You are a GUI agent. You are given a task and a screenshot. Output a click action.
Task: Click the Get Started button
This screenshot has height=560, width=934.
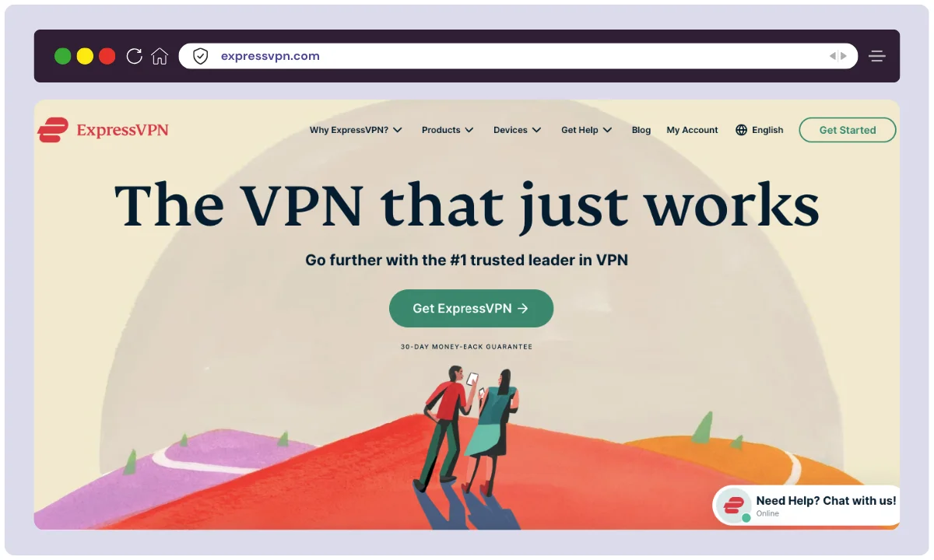[x=848, y=130]
